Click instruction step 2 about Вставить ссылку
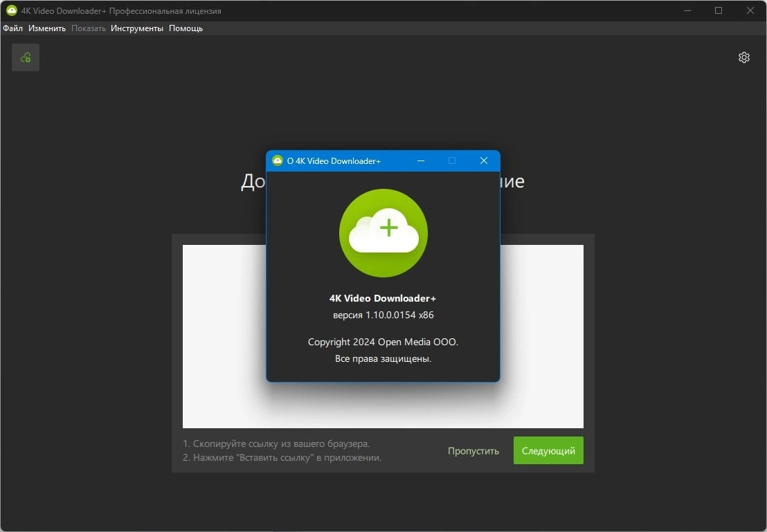 [x=282, y=458]
